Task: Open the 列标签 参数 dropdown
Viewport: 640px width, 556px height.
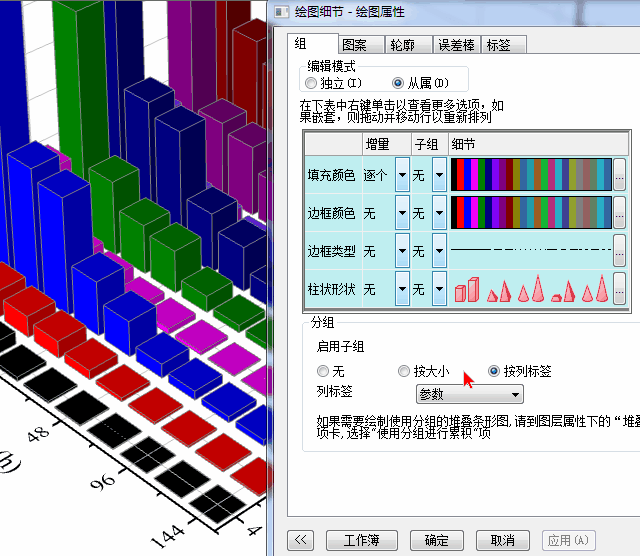Action: (468, 394)
